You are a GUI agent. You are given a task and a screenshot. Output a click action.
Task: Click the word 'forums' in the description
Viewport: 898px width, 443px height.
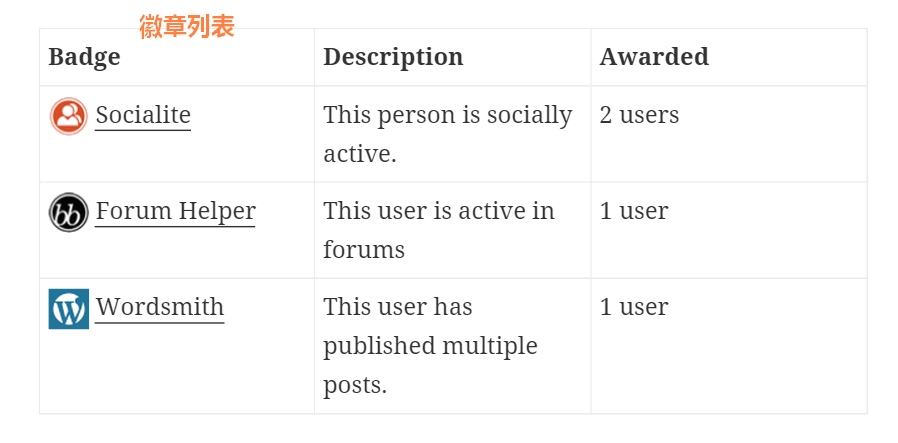point(364,250)
